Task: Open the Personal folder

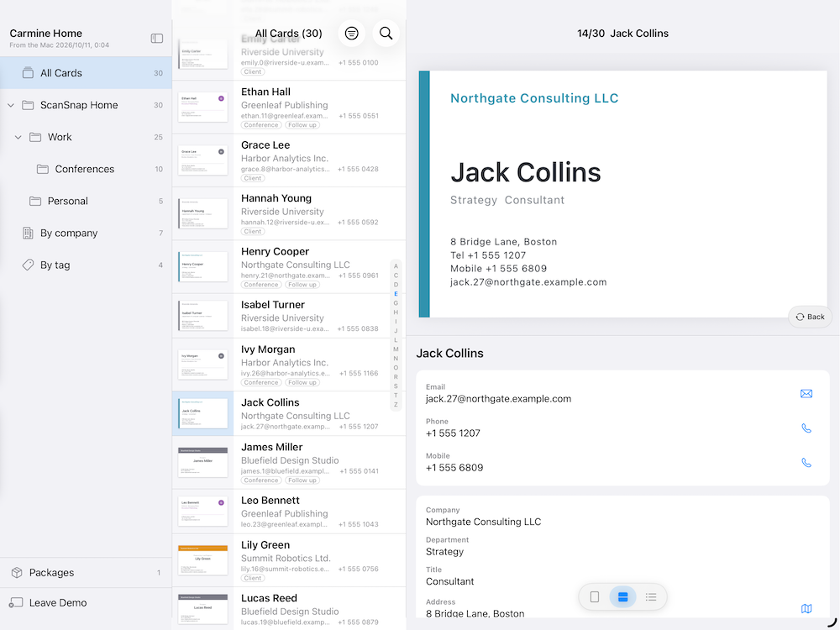Action: pyautogui.click(x=86, y=202)
